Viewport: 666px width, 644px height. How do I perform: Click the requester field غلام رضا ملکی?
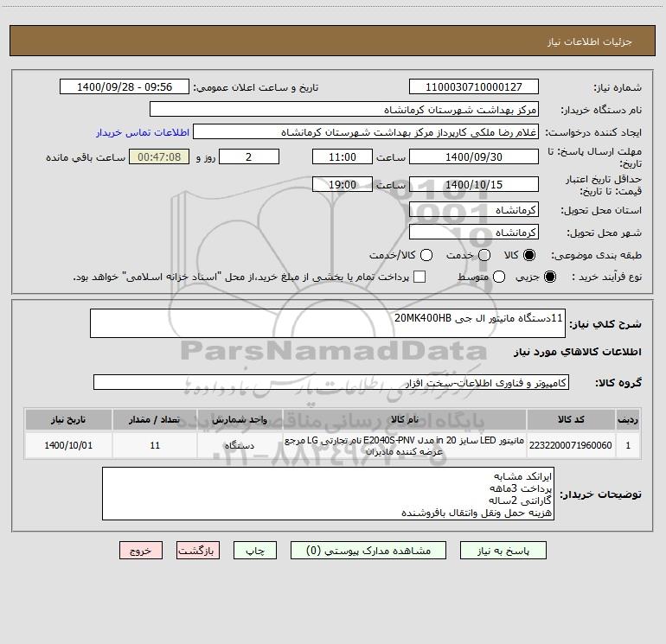[x=366, y=131]
